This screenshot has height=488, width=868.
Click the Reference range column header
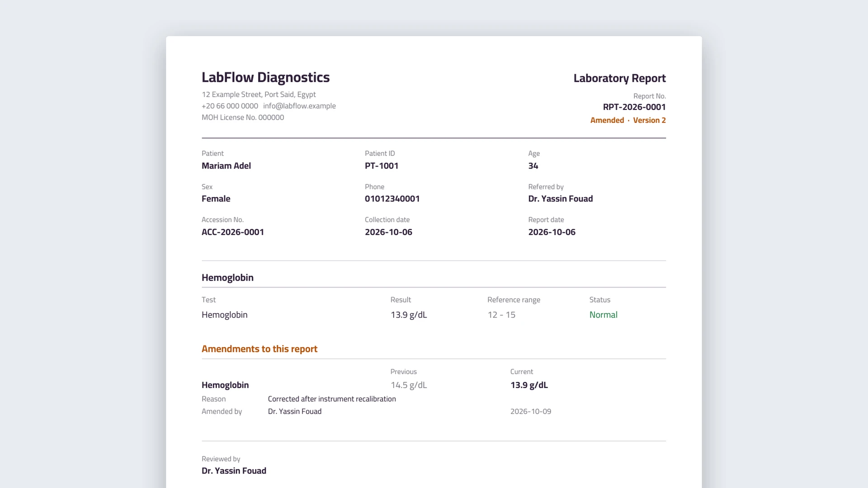[x=514, y=300]
